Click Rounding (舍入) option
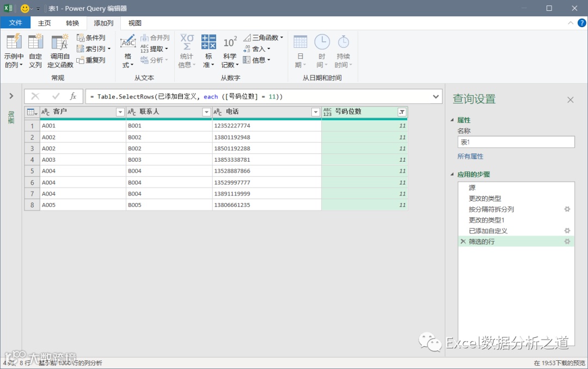Viewport: 588px width, 369px height. [256, 49]
